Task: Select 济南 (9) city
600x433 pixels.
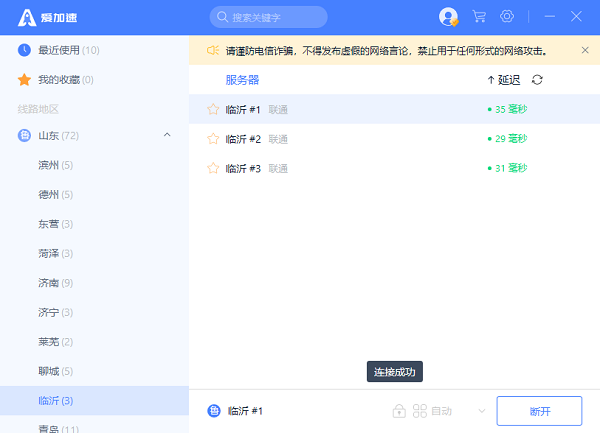Action: click(x=94, y=283)
